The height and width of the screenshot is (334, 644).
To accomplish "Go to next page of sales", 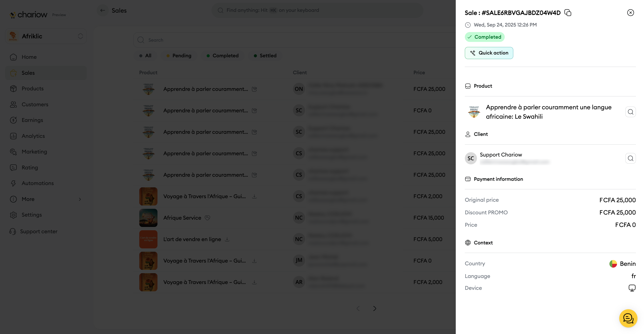I will [x=375, y=309].
